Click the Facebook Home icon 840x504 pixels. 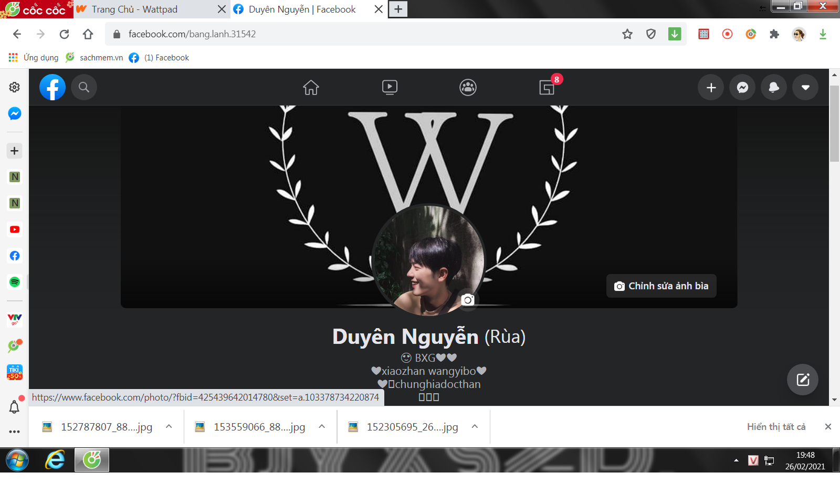click(x=311, y=87)
